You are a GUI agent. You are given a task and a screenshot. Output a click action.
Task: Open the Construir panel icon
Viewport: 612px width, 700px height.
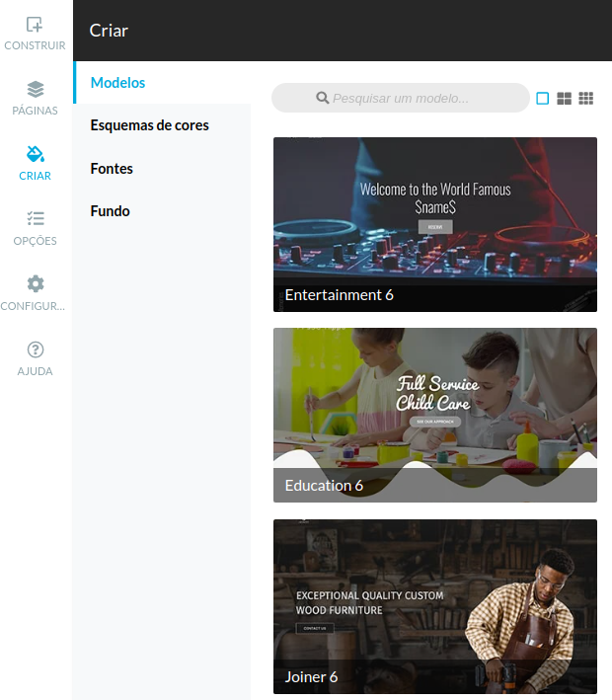point(35,26)
